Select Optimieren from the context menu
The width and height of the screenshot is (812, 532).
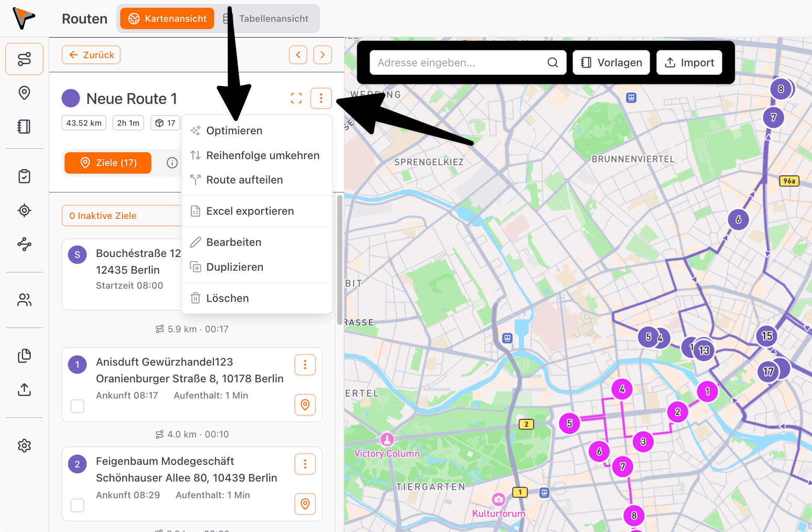click(x=234, y=130)
